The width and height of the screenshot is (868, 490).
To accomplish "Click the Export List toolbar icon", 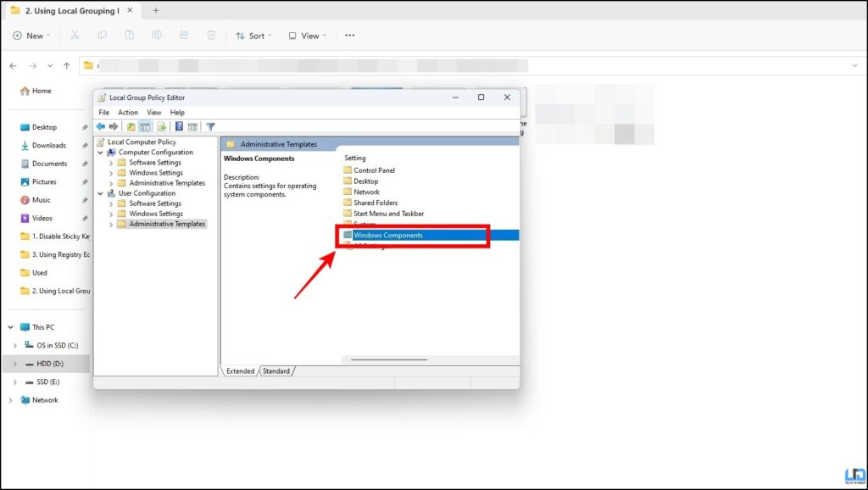I will (x=162, y=127).
